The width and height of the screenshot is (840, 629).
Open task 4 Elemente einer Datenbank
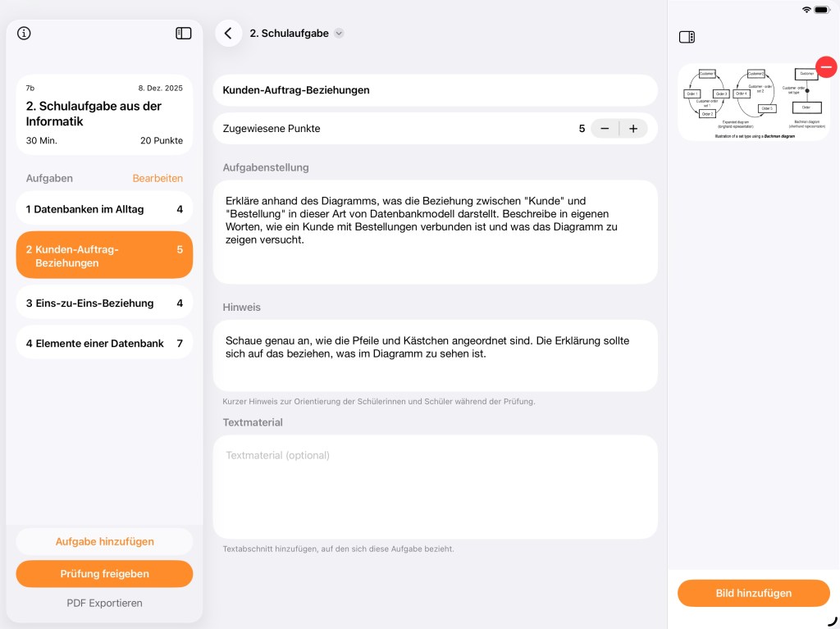click(x=104, y=343)
